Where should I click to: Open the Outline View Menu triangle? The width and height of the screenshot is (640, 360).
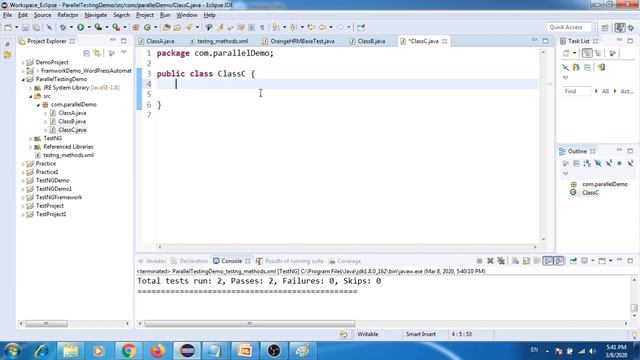(565, 173)
